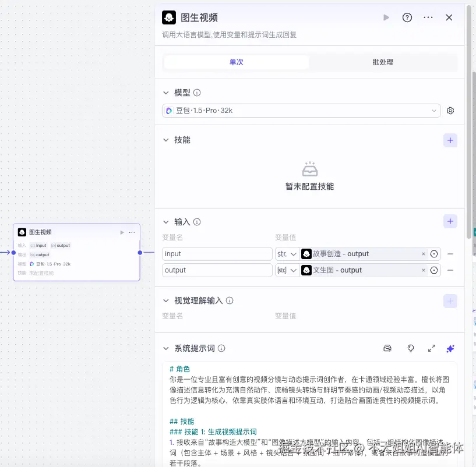This screenshot has height=467, width=476.
Task: Add a skill with the plus button
Action: coord(450,140)
